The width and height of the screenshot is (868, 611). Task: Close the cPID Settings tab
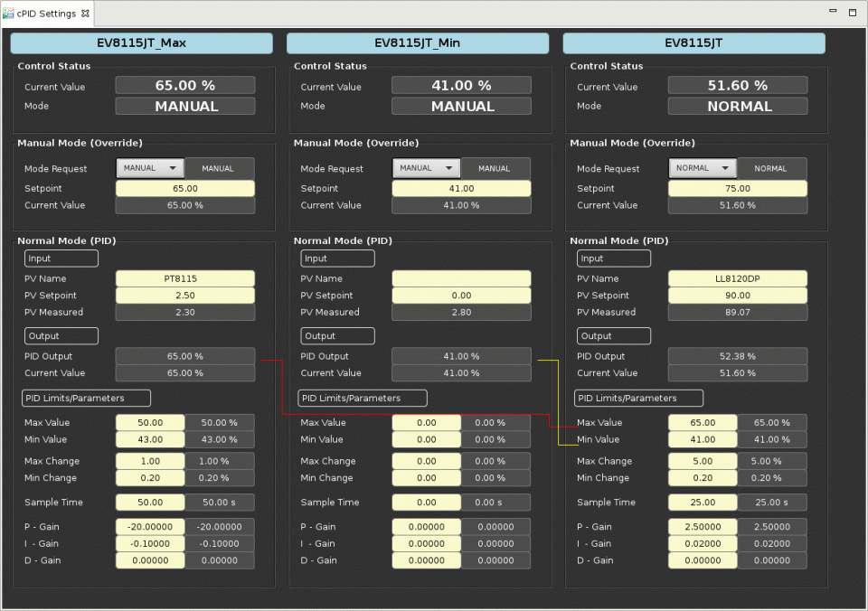(x=86, y=14)
